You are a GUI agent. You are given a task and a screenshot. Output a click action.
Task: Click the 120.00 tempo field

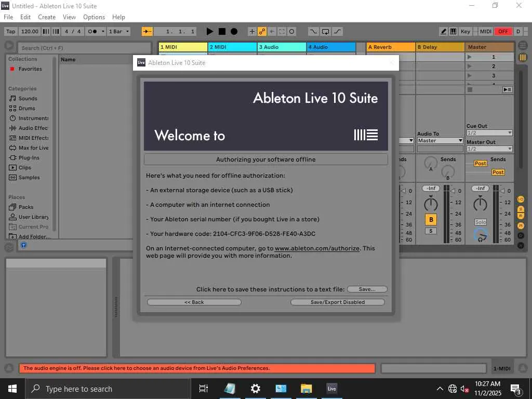click(x=30, y=32)
